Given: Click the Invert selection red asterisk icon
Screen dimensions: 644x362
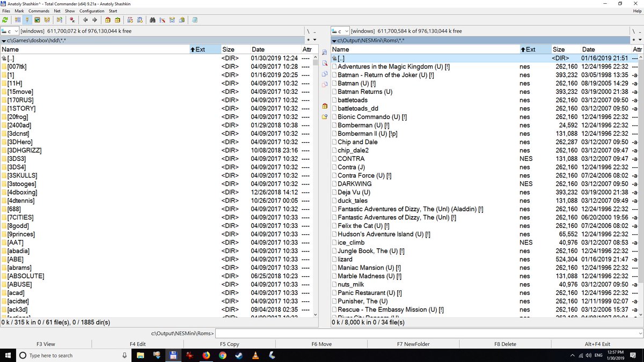Looking at the screenshot, I should tap(72, 20).
